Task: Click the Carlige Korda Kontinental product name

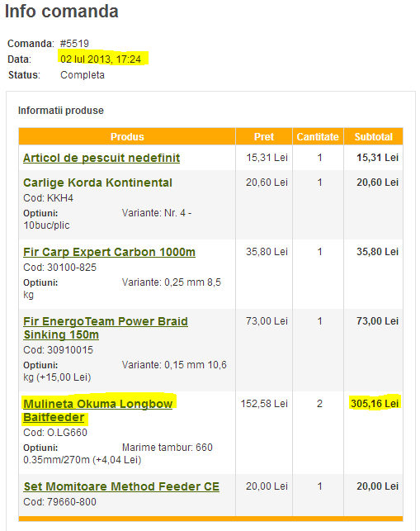Action: click(x=97, y=183)
